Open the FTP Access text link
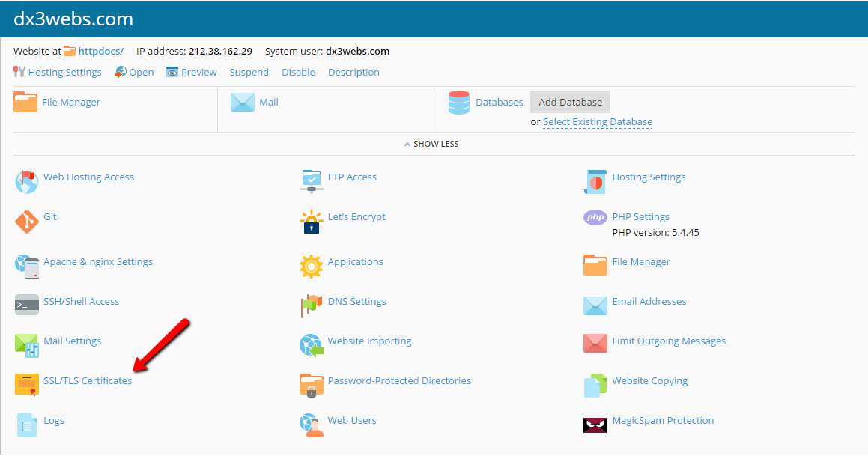The width and height of the screenshot is (868, 456). 352,177
